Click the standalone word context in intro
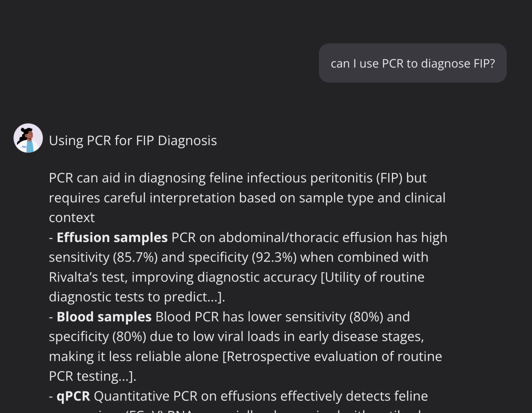Viewport: 532px width, 413px height. point(72,218)
